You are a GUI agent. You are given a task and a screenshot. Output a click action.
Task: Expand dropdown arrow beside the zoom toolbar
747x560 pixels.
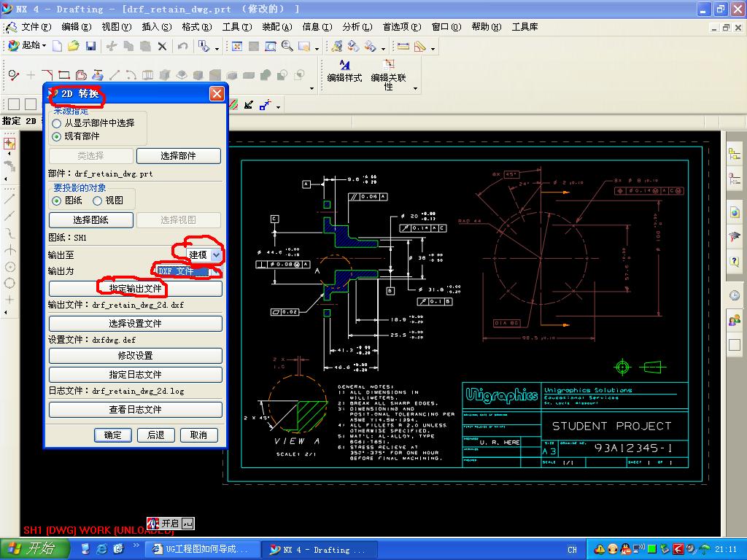click(x=317, y=48)
